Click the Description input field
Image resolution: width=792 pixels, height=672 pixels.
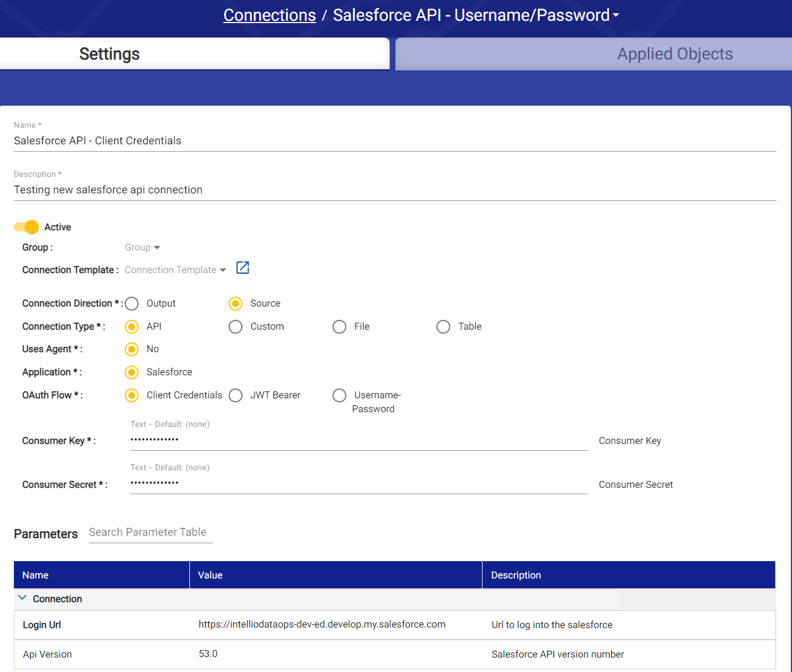[395, 190]
